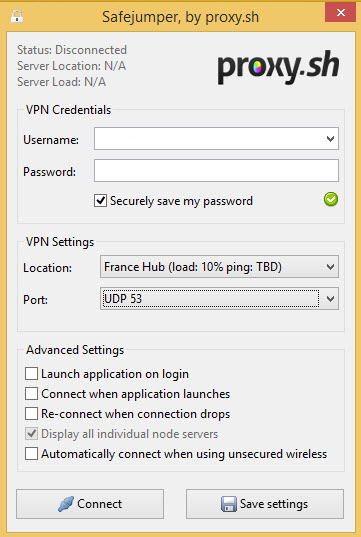Click the Status: Disconnected text
Viewport: 361px width, 537px height.
coord(72,50)
